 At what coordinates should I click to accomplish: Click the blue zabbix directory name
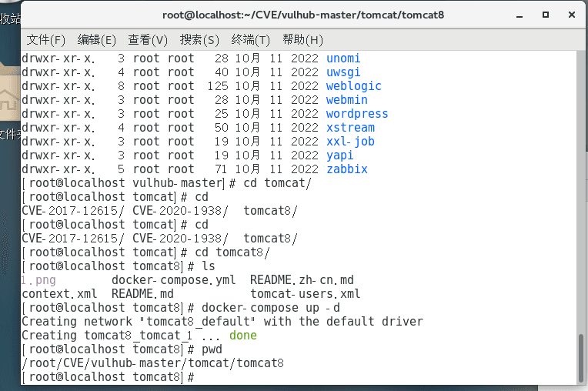tap(346, 169)
